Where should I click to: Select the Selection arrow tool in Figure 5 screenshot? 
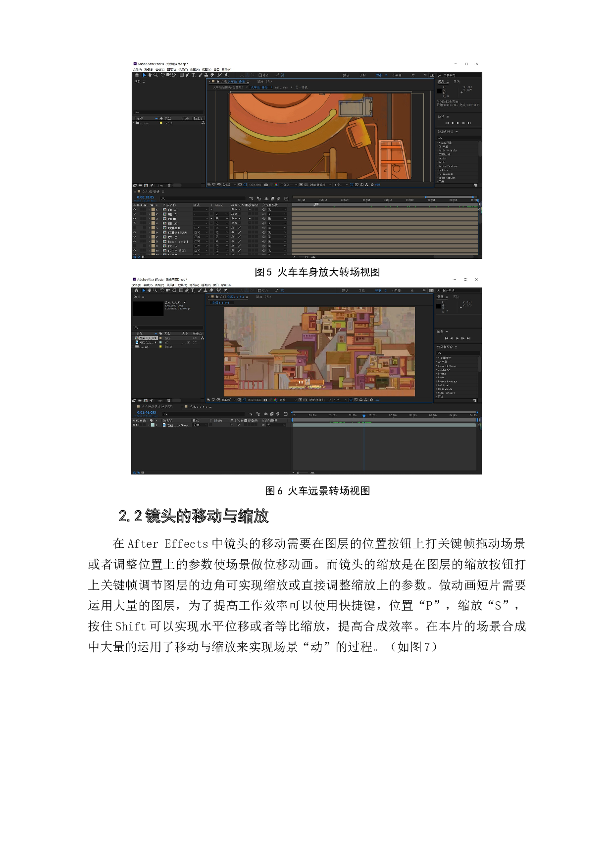click(x=144, y=75)
